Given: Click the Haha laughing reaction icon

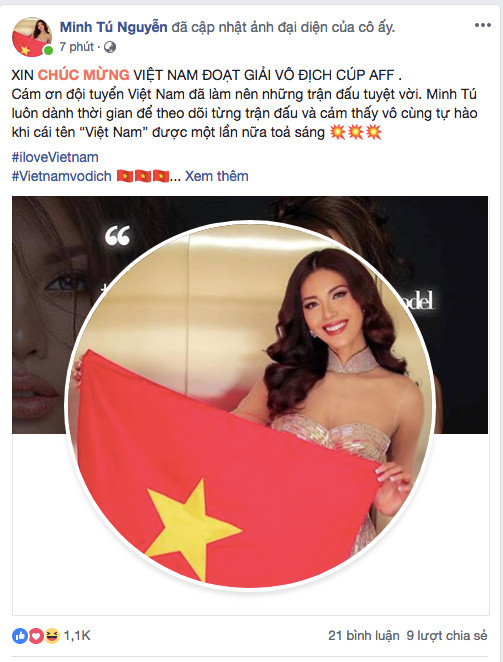Looking at the screenshot, I should (52, 636).
